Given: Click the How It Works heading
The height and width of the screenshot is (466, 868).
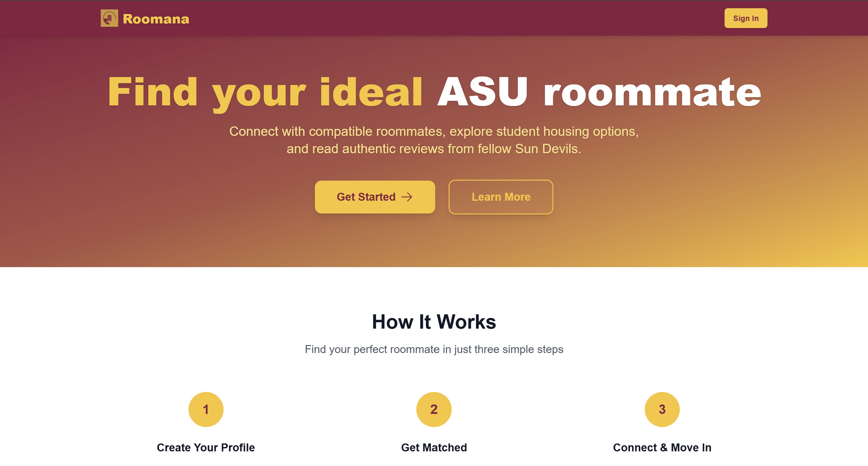Looking at the screenshot, I should pyautogui.click(x=434, y=322).
